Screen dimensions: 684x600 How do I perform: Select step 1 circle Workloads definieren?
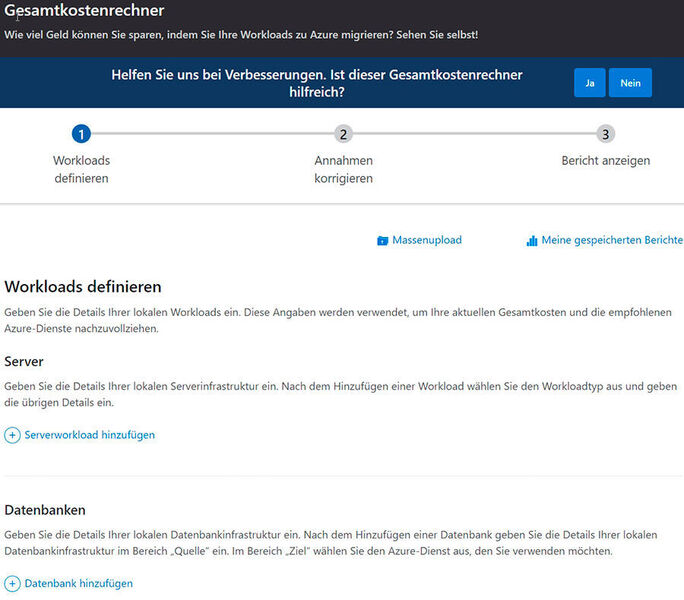[81, 134]
